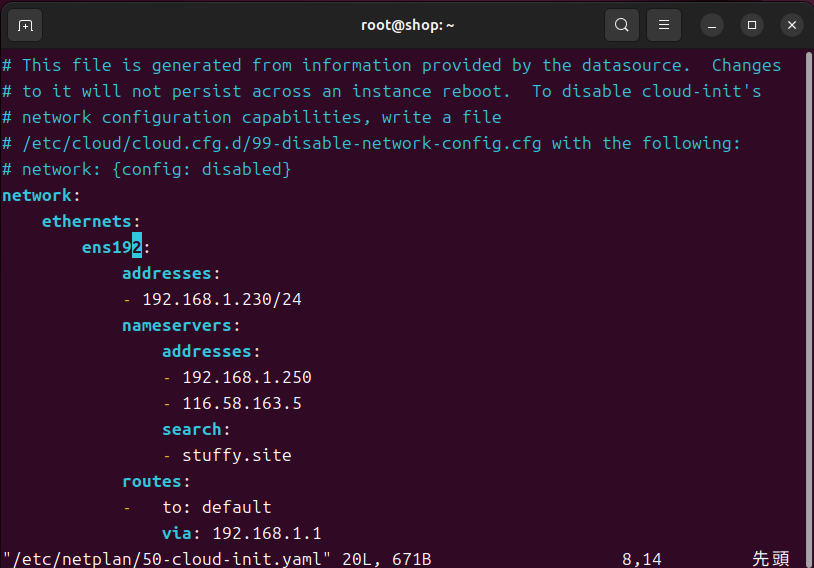
Task: Click the gateway 192.168.1.1 value
Action: pos(267,533)
